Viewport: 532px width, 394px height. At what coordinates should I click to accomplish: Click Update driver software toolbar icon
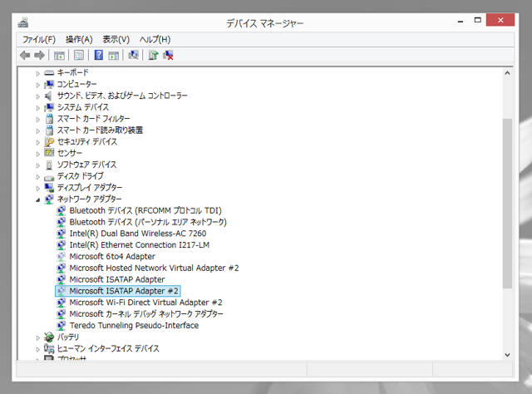point(153,55)
